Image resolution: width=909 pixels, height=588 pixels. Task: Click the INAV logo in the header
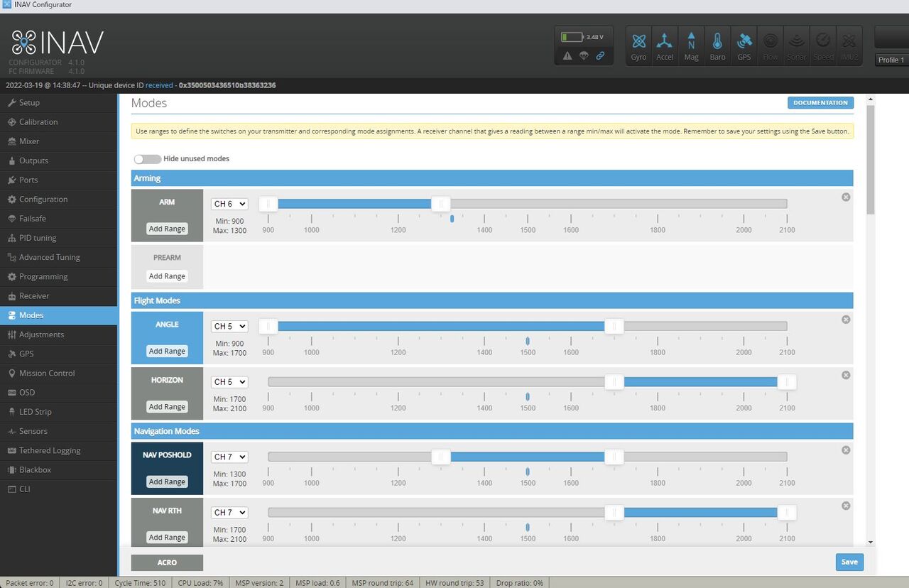point(58,43)
